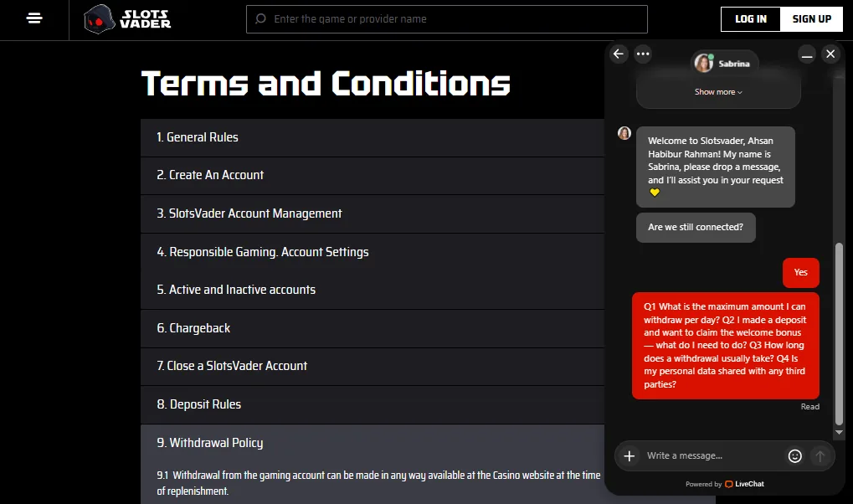This screenshot has height=504, width=853.
Task: Click the 'Are we still connected?' message
Action: tap(696, 228)
